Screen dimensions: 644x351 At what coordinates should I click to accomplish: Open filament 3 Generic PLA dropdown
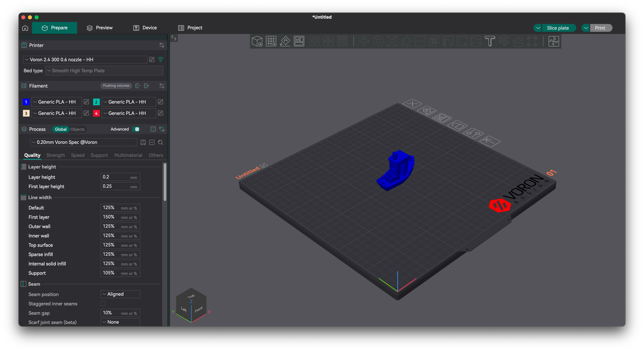(56, 113)
